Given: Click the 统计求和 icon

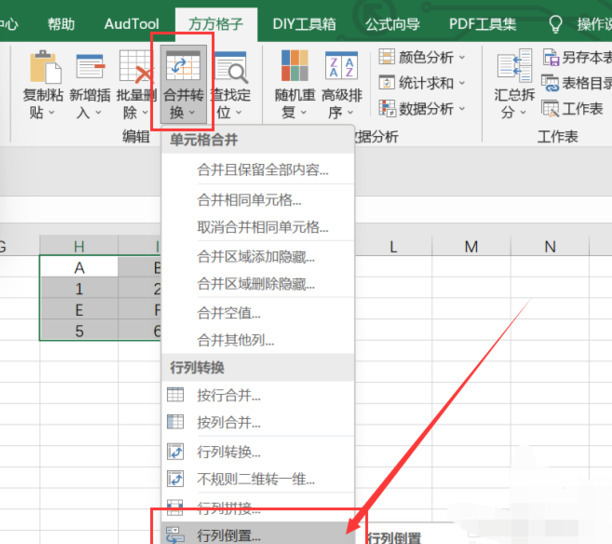Looking at the screenshot, I should click(387, 82).
